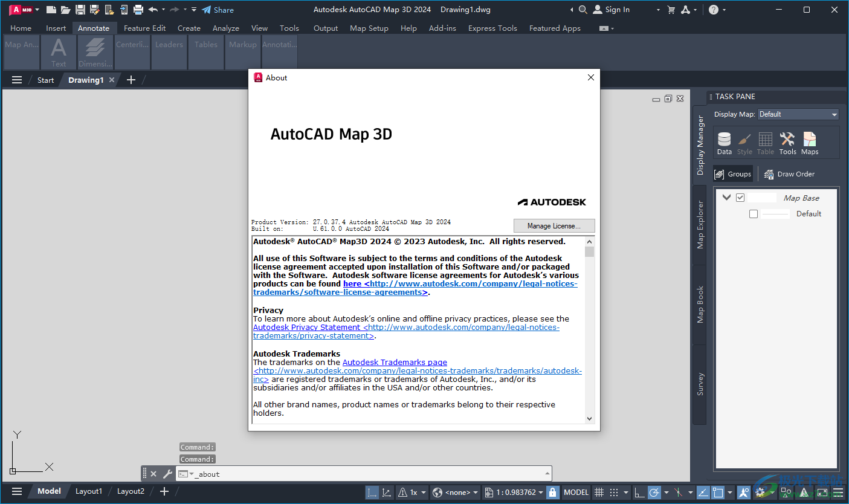849x504 pixels.
Task: Click the Share paper-plane button
Action: click(218, 10)
